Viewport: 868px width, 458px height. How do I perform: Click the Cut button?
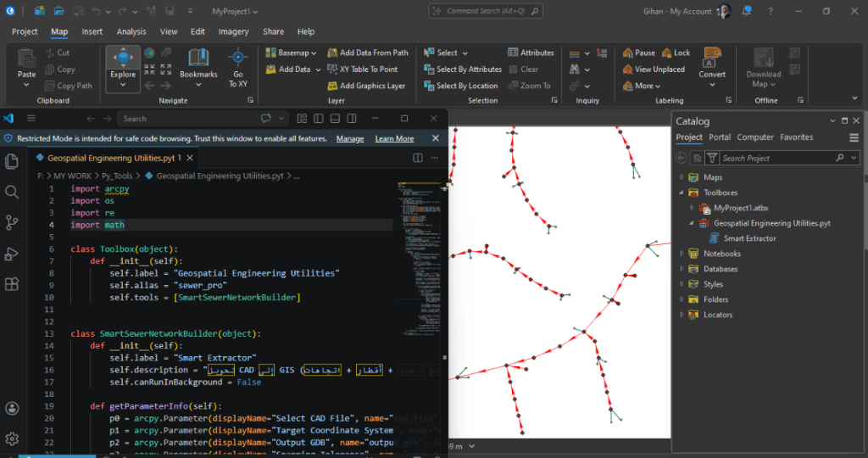[58, 53]
